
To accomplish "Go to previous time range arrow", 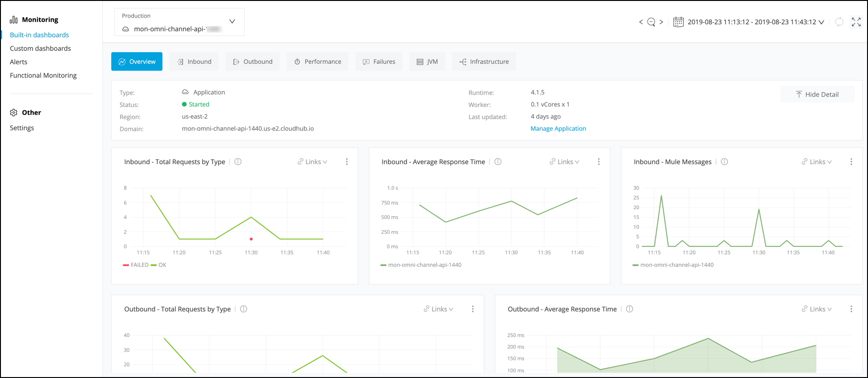I will [x=641, y=22].
